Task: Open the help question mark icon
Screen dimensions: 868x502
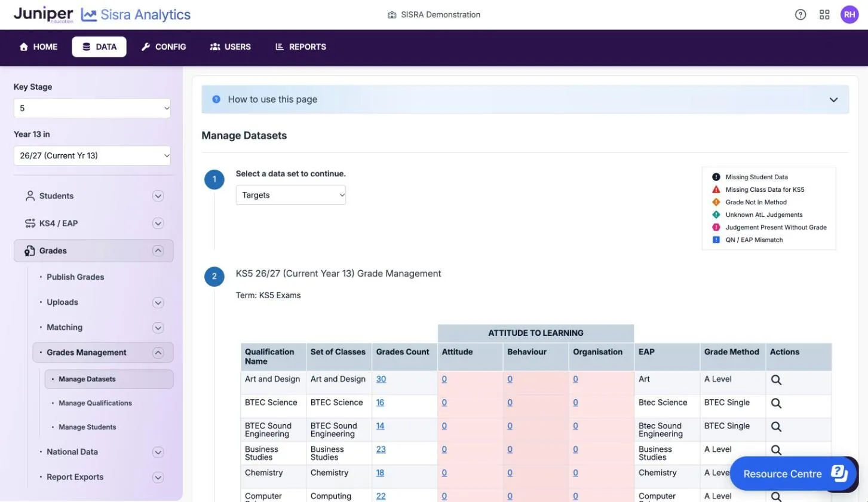Action: click(800, 15)
